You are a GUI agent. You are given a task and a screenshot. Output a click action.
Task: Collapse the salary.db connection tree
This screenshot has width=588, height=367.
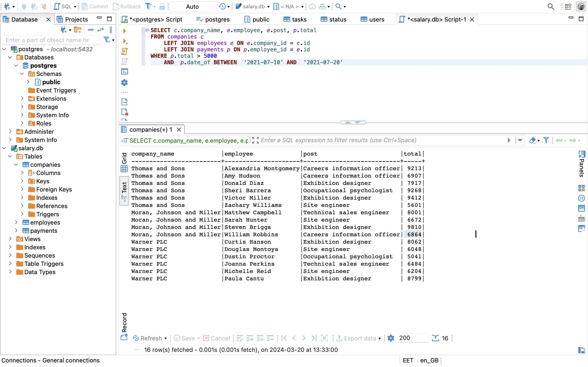4,148
